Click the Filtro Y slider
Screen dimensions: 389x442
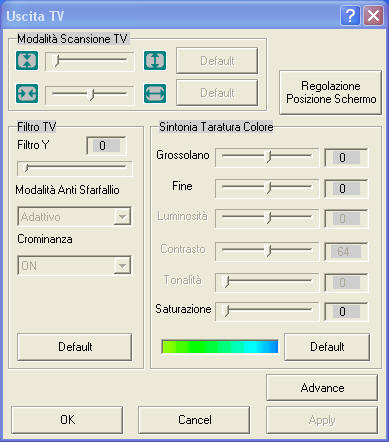[x=75, y=168]
